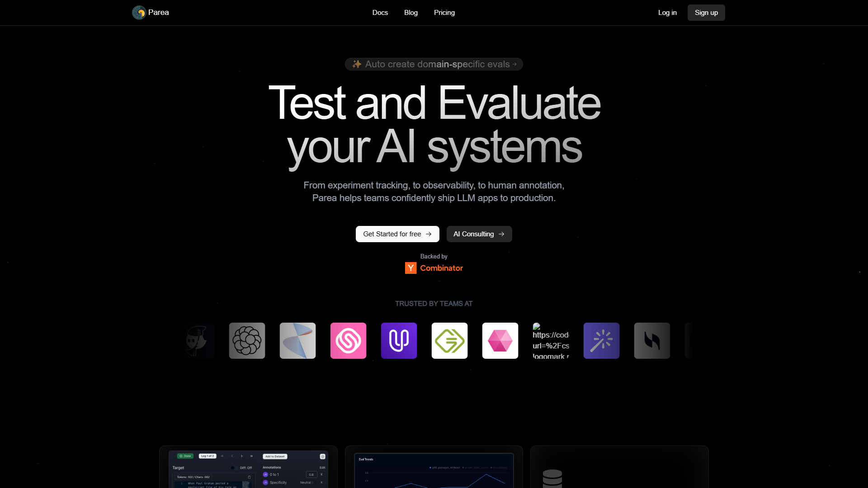Click the skip to first log chevrons
Viewport: 868px width, 488px height.
(222, 456)
